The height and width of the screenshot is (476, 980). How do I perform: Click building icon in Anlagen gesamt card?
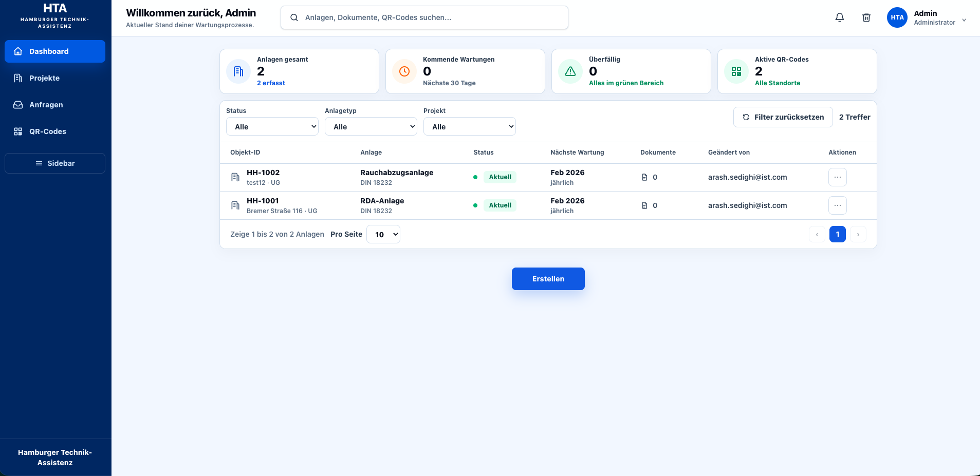tap(238, 71)
